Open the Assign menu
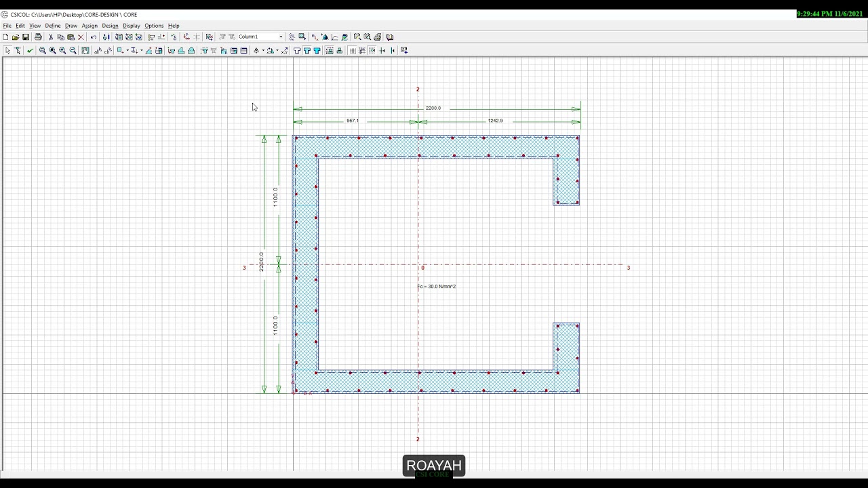 (90, 26)
